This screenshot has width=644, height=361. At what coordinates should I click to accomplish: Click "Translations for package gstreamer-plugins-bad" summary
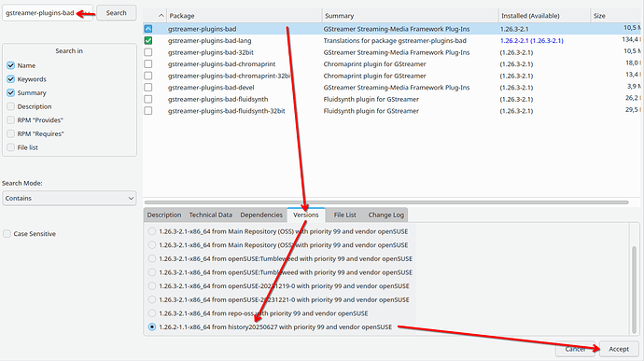(395, 41)
